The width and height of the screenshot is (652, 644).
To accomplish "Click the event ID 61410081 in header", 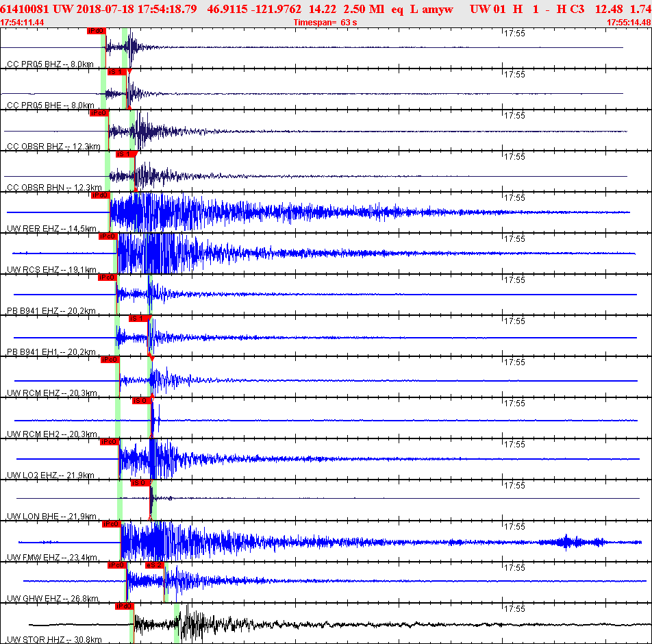I will click(x=25, y=9).
